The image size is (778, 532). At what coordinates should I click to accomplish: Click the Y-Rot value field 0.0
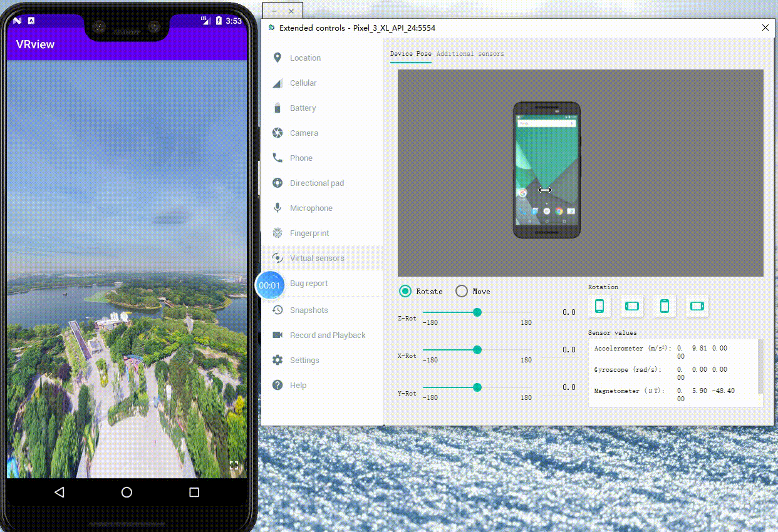(x=569, y=387)
